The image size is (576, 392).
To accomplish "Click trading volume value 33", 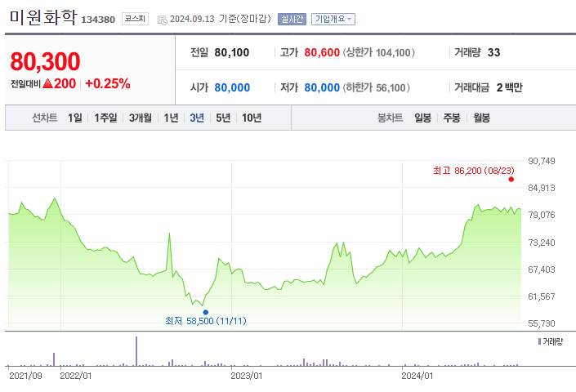I will coord(493,52).
